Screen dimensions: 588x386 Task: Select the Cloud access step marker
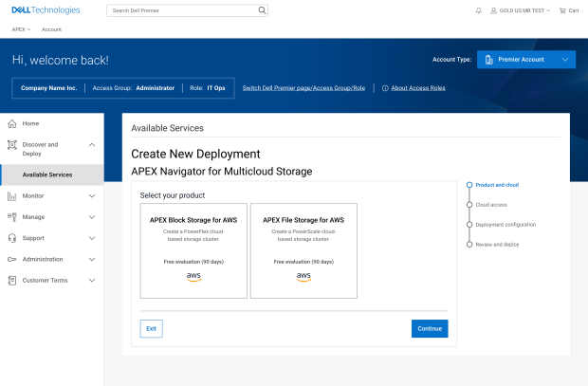469,205
